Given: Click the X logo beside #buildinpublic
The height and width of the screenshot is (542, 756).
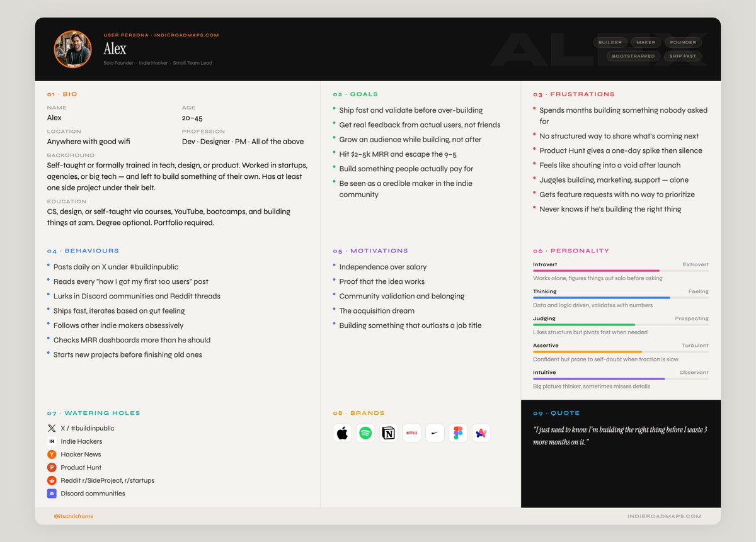Looking at the screenshot, I should pos(52,428).
